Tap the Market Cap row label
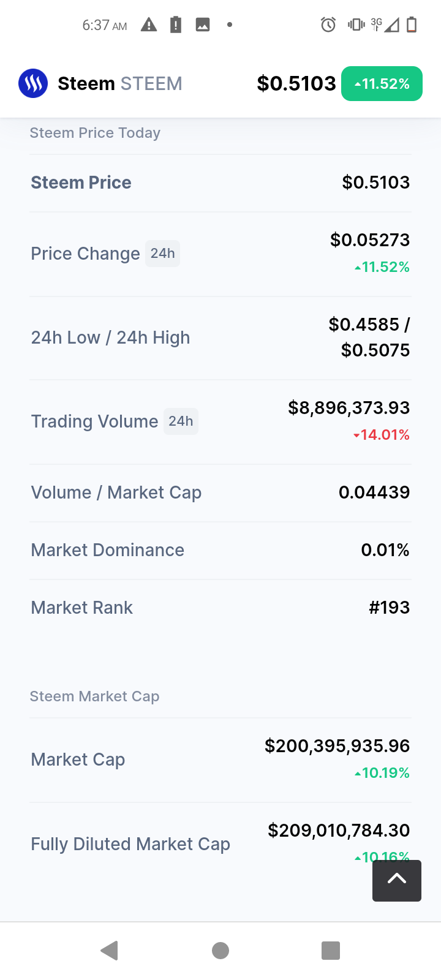This screenshot has width=441, height=980. (x=78, y=759)
